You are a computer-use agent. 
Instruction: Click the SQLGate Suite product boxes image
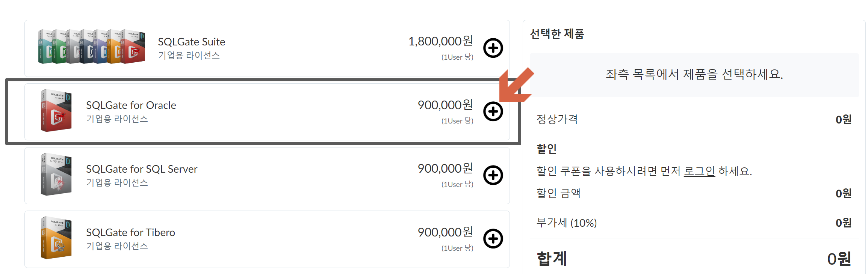tap(91, 47)
